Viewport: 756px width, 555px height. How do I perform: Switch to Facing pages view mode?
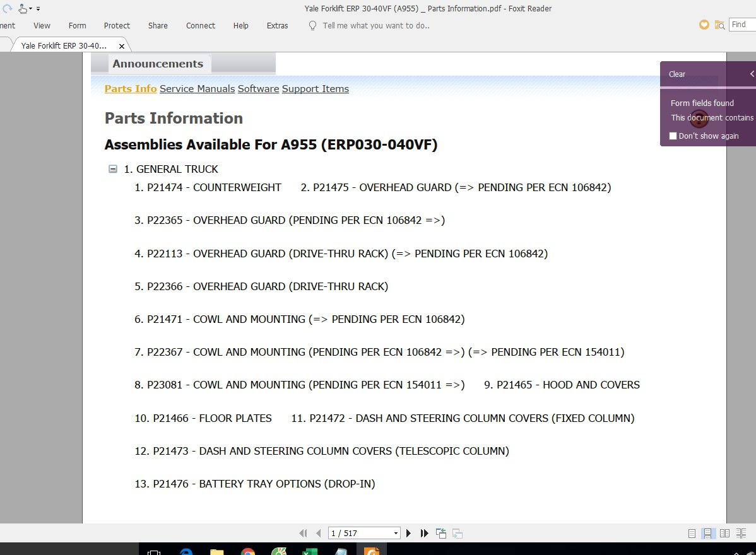point(724,534)
